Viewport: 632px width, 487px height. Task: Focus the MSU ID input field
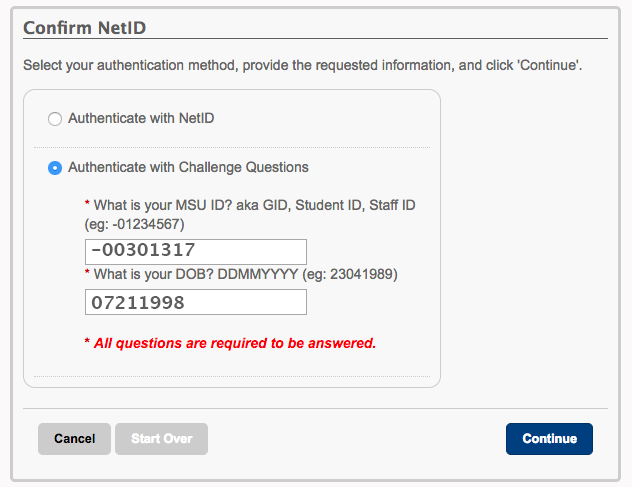[x=196, y=252]
